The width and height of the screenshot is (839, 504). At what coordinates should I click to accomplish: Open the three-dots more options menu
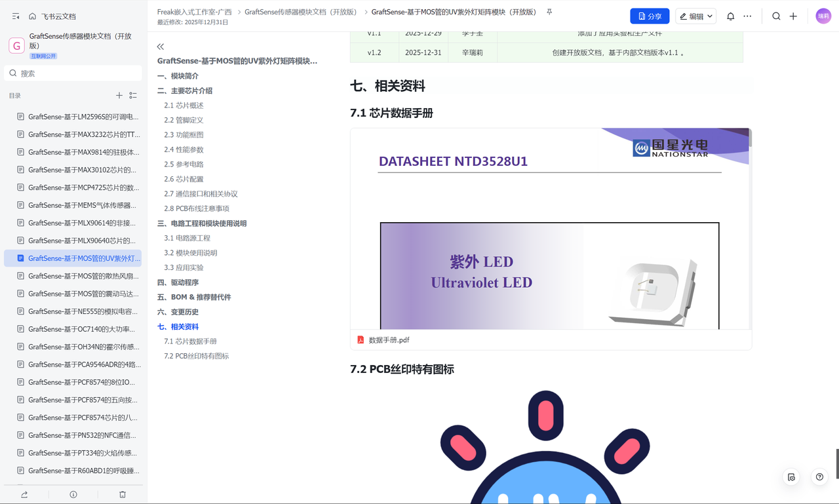pos(747,16)
